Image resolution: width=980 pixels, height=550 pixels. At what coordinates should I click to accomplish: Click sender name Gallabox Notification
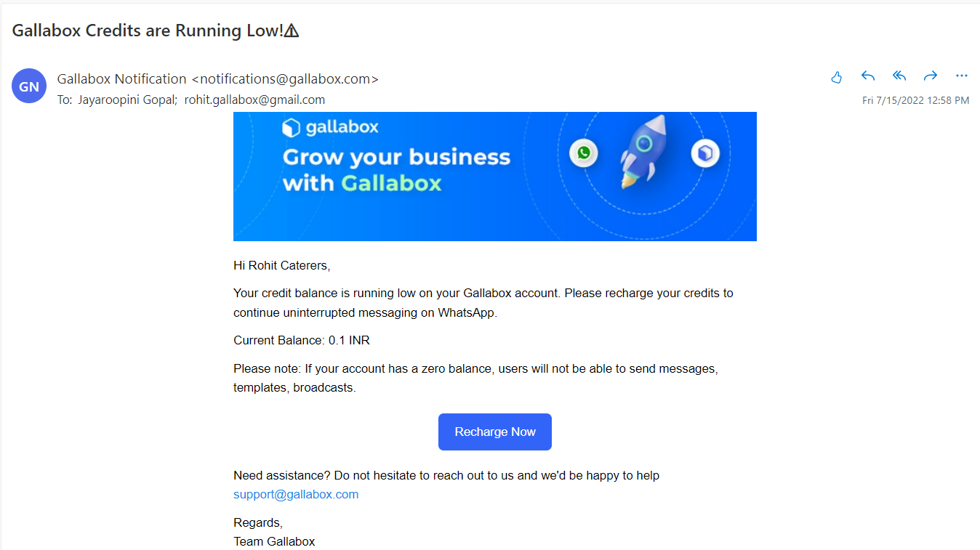pos(122,79)
